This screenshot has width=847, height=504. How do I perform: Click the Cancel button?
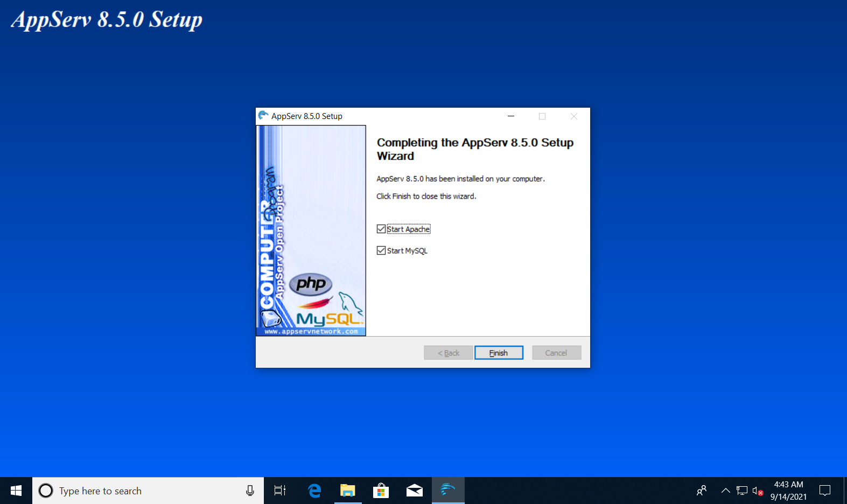tap(556, 353)
